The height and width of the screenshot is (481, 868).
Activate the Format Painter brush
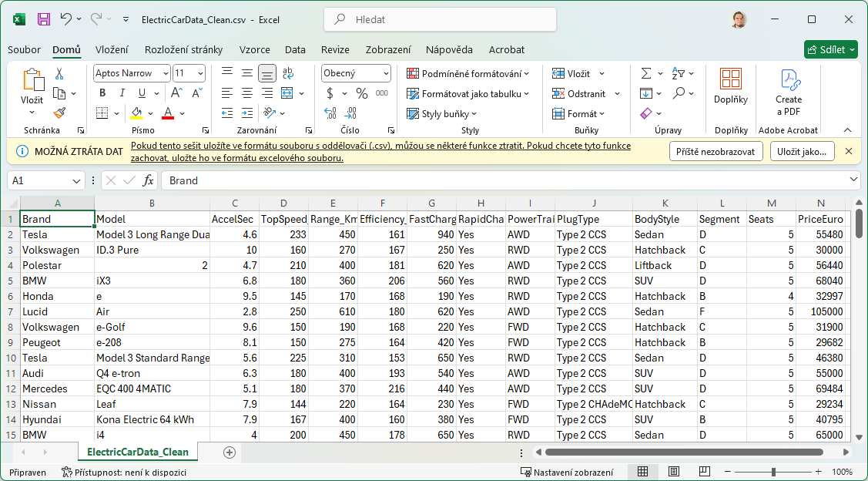(x=59, y=113)
